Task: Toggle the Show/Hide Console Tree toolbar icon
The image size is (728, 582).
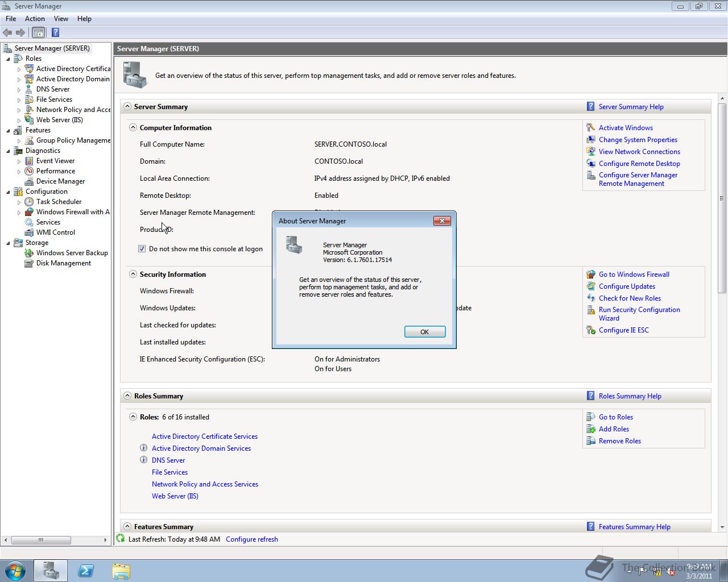Action: coord(38,32)
